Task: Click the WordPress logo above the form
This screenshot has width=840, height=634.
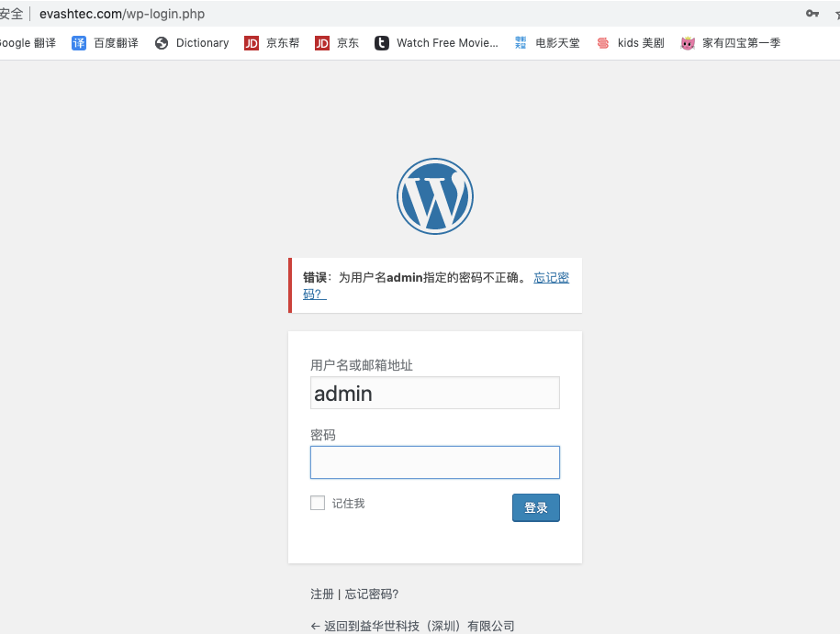Action: pos(434,195)
